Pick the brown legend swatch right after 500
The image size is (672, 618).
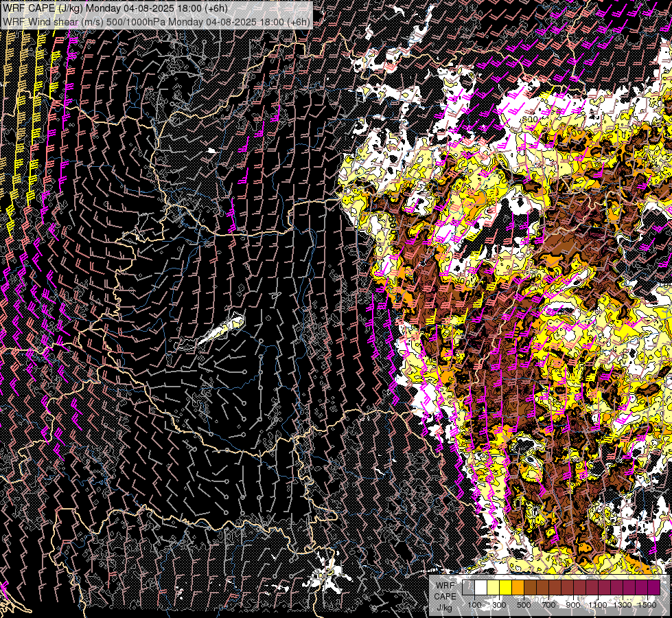[530, 587]
